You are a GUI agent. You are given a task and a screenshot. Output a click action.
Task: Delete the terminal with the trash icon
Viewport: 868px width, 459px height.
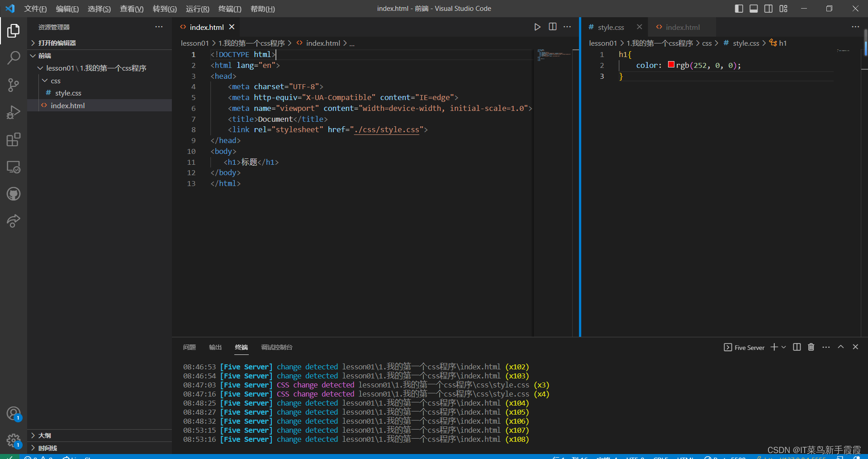click(x=811, y=347)
